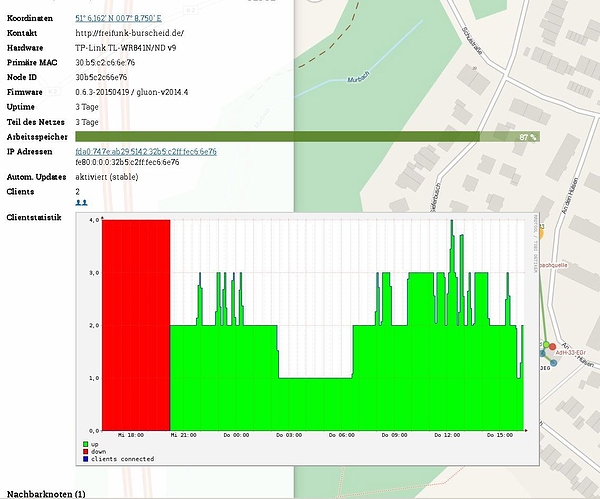Click the 'Do 03:00' chart axis label
Image resolution: width=600 pixels, height=499 pixels.
tap(289, 435)
